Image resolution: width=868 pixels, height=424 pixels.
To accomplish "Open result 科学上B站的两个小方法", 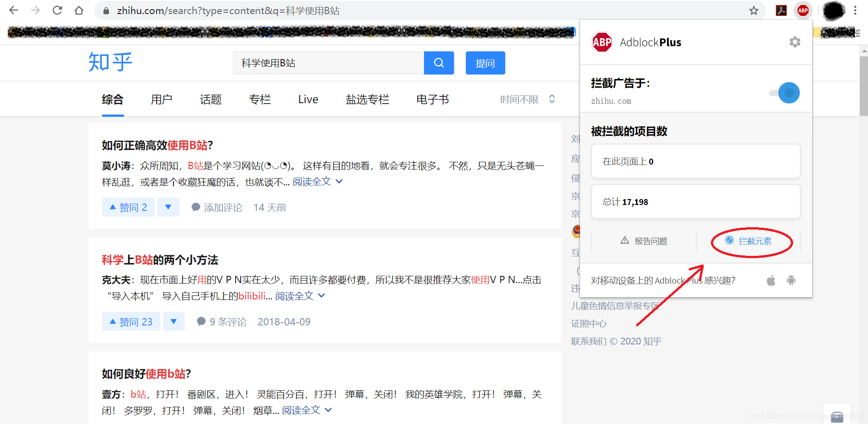I will click(160, 260).
